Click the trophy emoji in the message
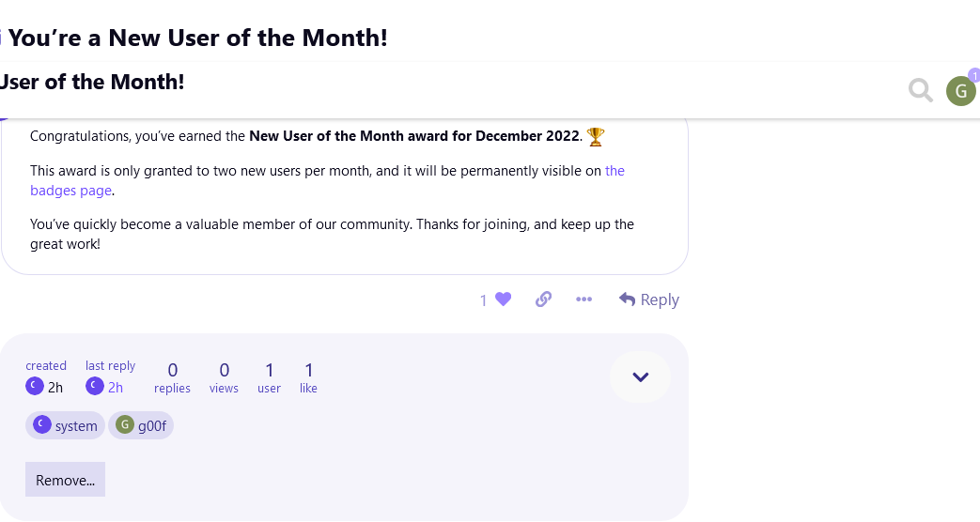The image size is (980, 522). click(596, 137)
